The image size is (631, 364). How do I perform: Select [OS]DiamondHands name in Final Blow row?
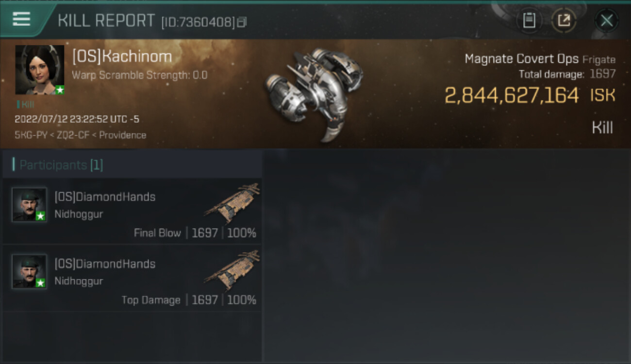point(105,197)
